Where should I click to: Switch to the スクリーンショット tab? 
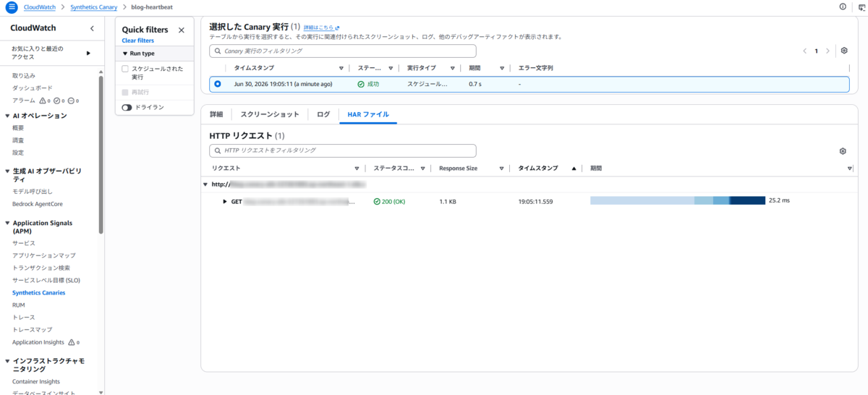click(270, 114)
